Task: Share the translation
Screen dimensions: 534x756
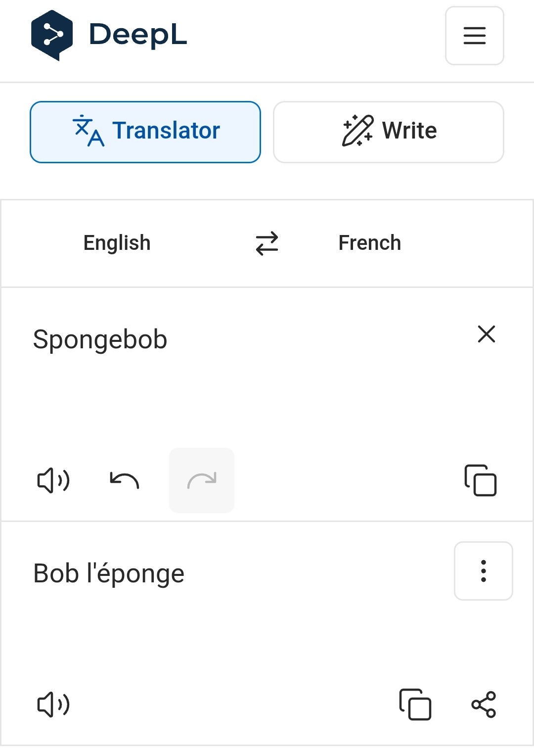Action: click(x=483, y=704)
